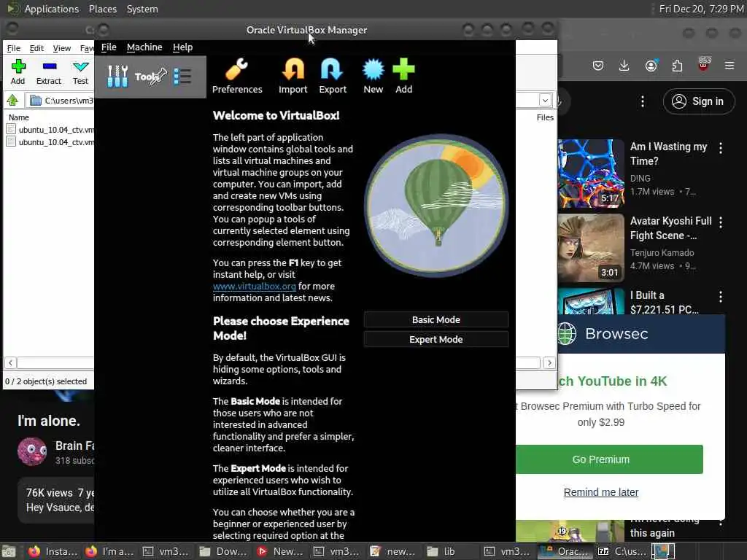Image resolution: width=747 pixels, height=560 pixels.
Task: Open YouTube settings three-dot menu
Action: (x=643, y=101)
